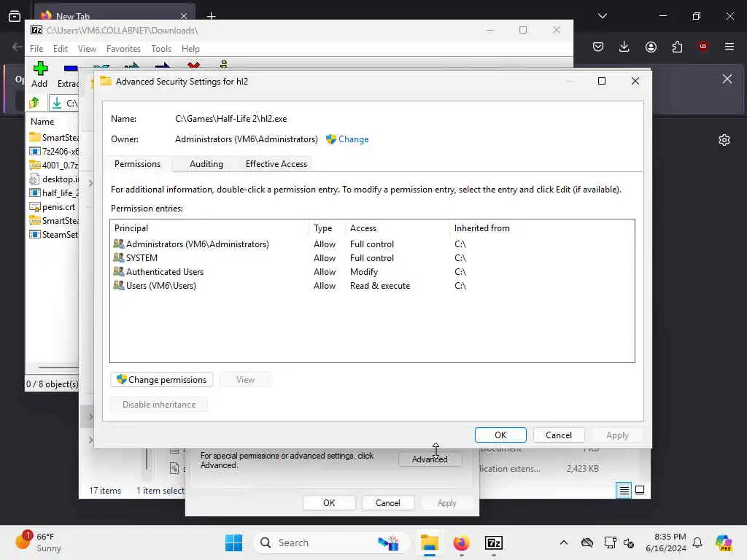
Task: Switch File Explorer to details view
Action: coord(624,490)
